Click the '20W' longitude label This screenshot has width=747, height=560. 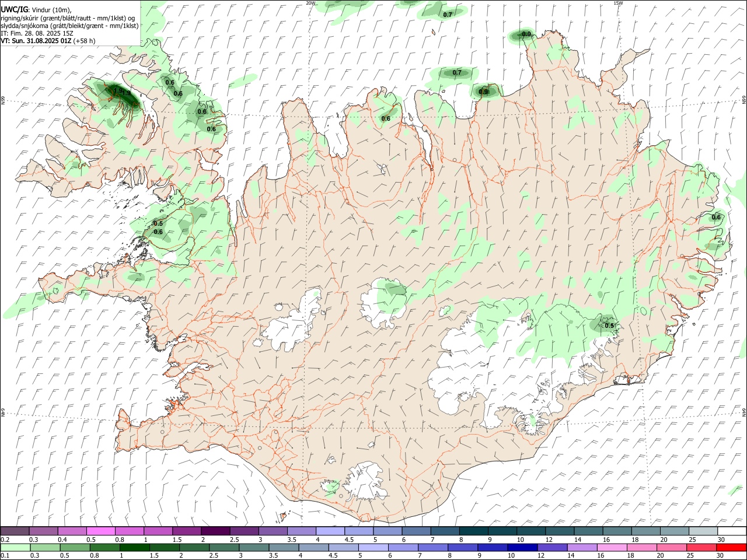pyautogui.click(x=310, y=3)
